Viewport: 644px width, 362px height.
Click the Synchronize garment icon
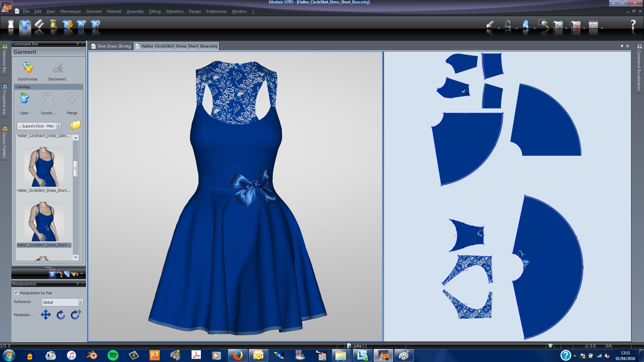[x=28, y=68]
